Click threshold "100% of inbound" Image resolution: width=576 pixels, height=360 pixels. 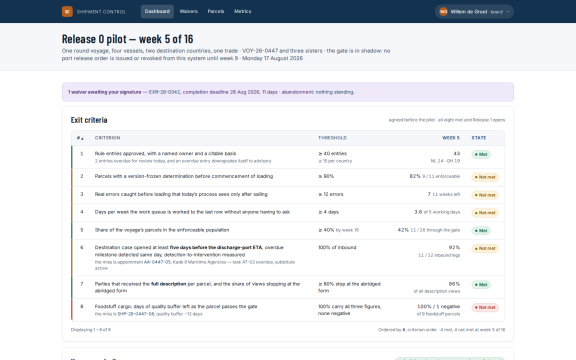[337, 247]
